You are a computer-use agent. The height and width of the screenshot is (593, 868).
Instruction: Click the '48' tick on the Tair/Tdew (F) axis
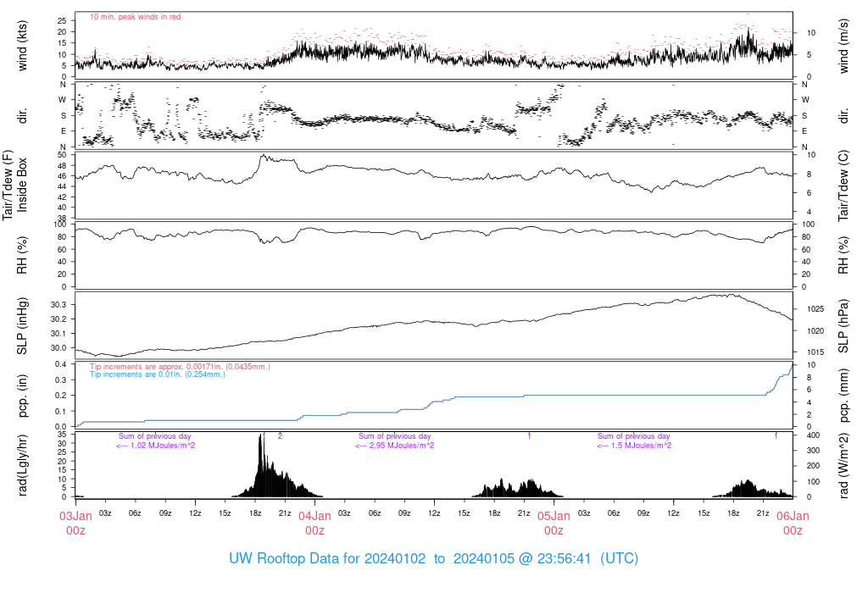coord(62,166)
